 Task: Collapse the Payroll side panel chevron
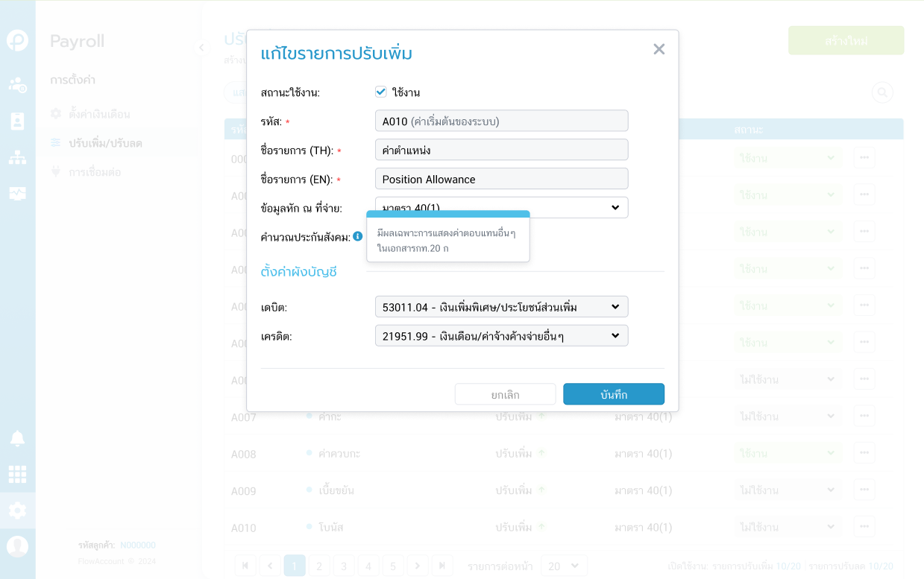(201, 48)
